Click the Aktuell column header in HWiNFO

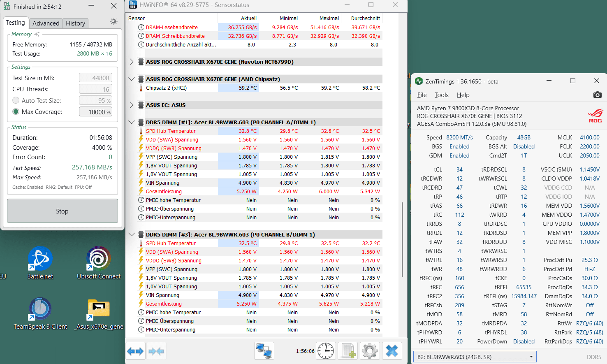[239, 18]
